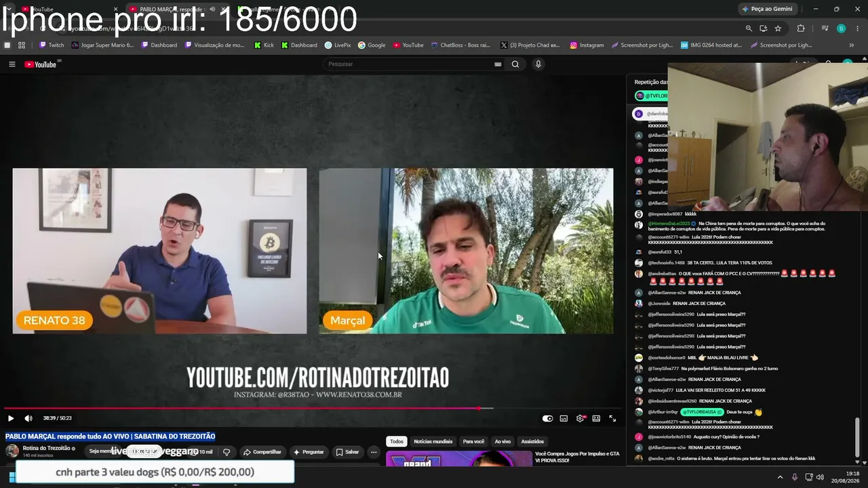Viewport: 868px width, 488px height.
Task: Play the YouTube video
Action: [x=11, y=418]
